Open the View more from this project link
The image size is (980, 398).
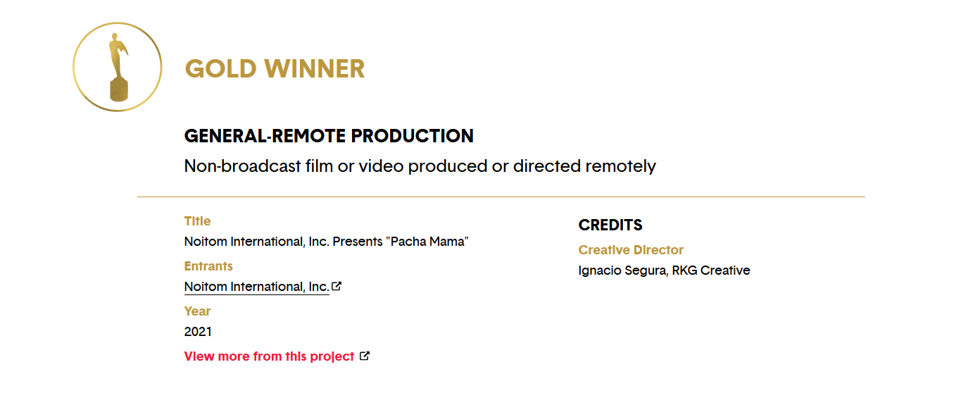pyautogui.click(x=270, y=356)
